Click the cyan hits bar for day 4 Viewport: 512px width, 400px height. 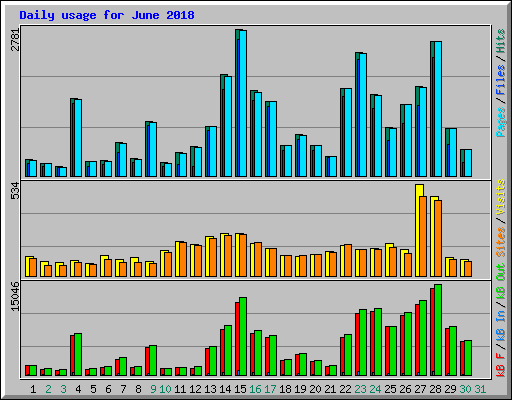coord(78,138)
